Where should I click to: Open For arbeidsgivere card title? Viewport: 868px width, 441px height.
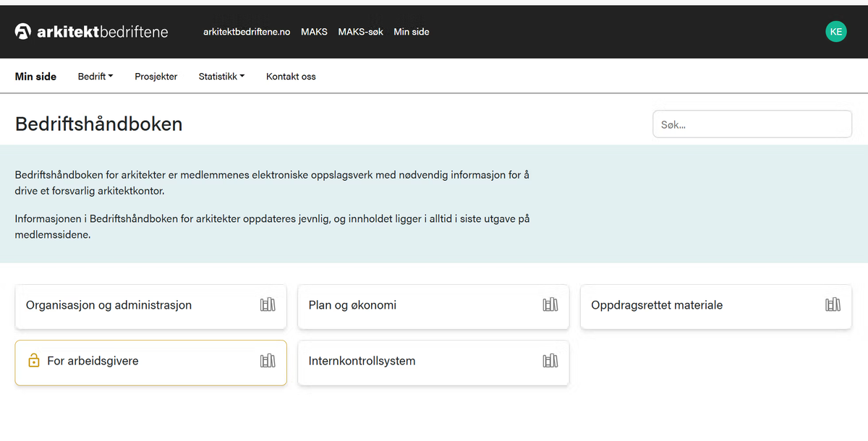click(x=93, y=361)
